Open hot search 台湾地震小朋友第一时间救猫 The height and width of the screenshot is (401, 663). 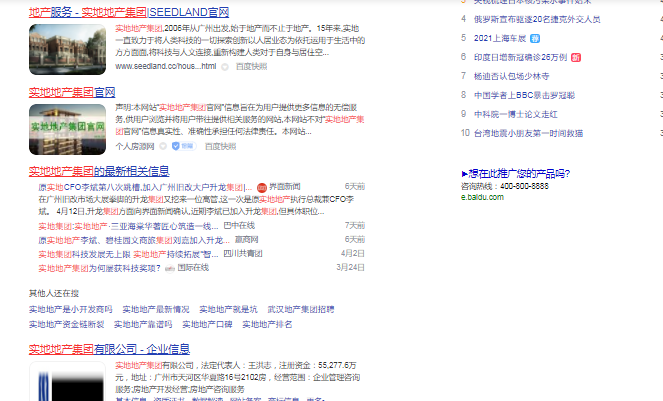528,133
